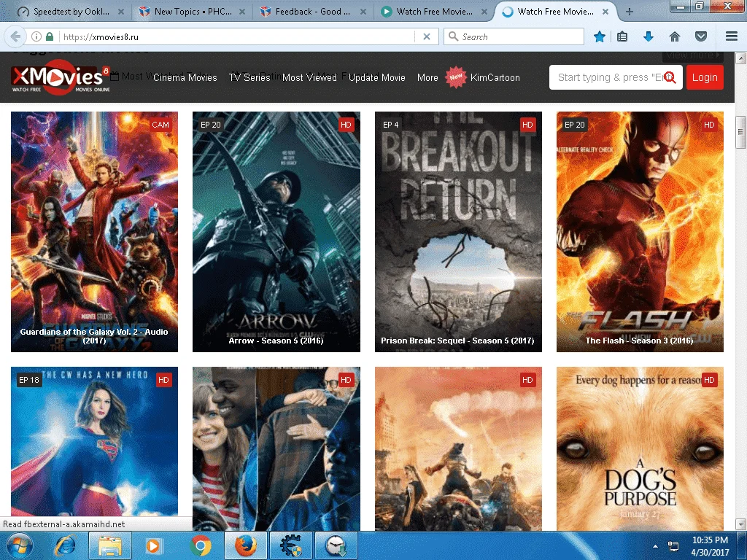This screenshot has height=560, width=747.
Task: Open the clock download taskbar application
Action: point(336,545)
